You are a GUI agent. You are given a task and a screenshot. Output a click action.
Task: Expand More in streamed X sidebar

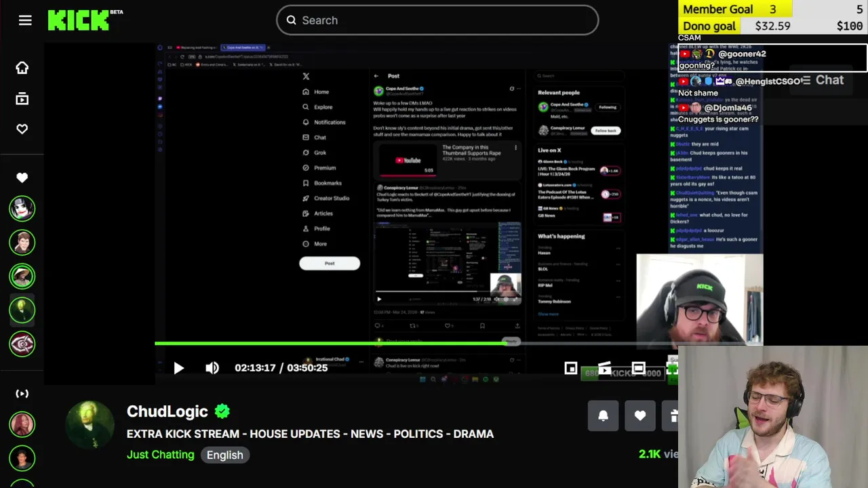point(315,244)
